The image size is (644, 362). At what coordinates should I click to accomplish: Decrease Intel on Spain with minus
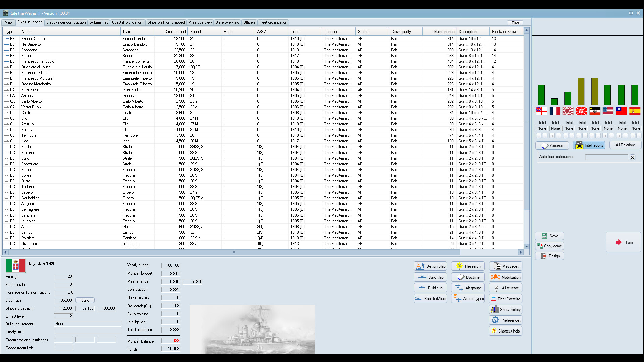pyautogui.click(x=639, y=136)
